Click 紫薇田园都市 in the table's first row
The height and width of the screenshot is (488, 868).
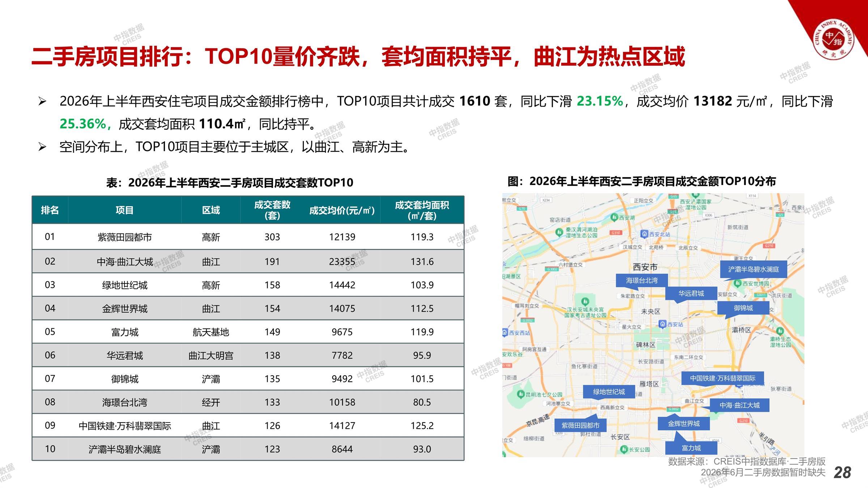point(125,237)
